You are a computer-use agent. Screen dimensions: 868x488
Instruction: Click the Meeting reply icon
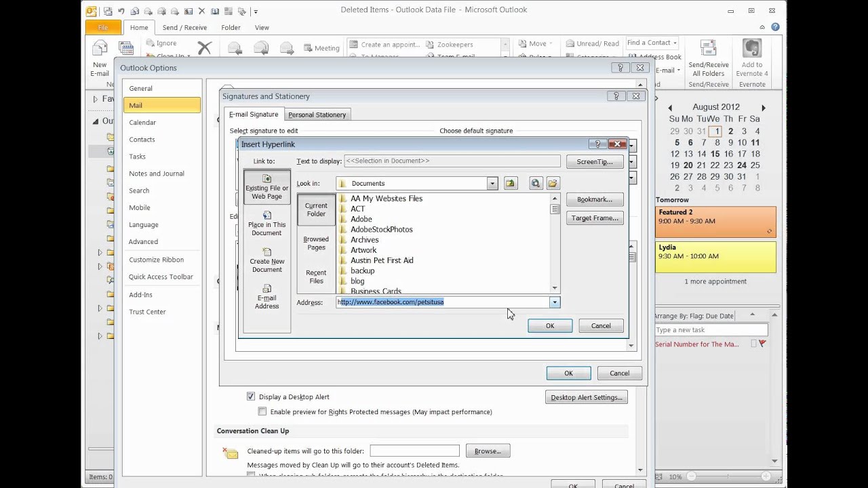321,48
